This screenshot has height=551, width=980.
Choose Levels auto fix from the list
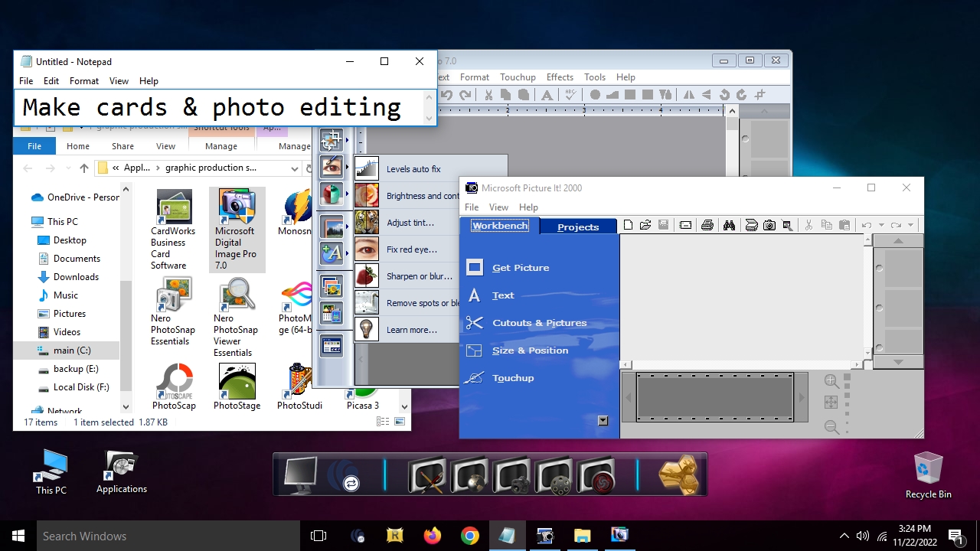point(413,169)
